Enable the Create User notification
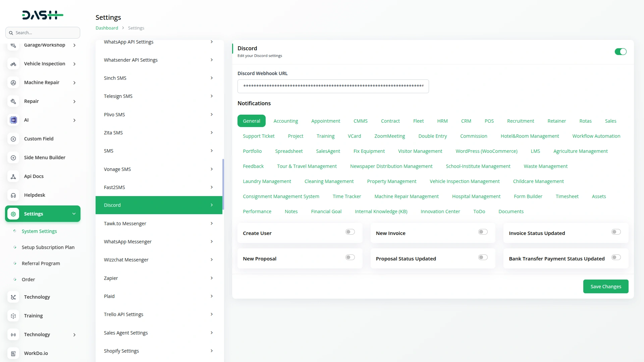Screen dimensions: 644x362 pos(350,232)
